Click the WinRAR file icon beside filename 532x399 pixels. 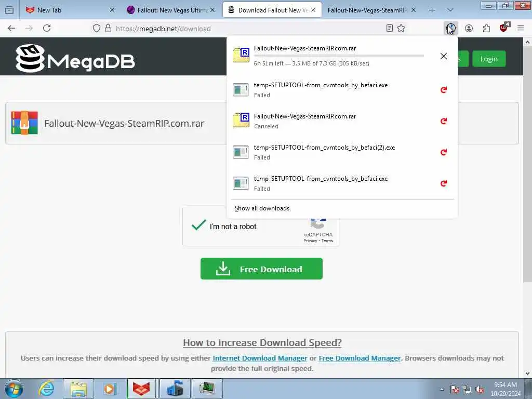(24, 123)
